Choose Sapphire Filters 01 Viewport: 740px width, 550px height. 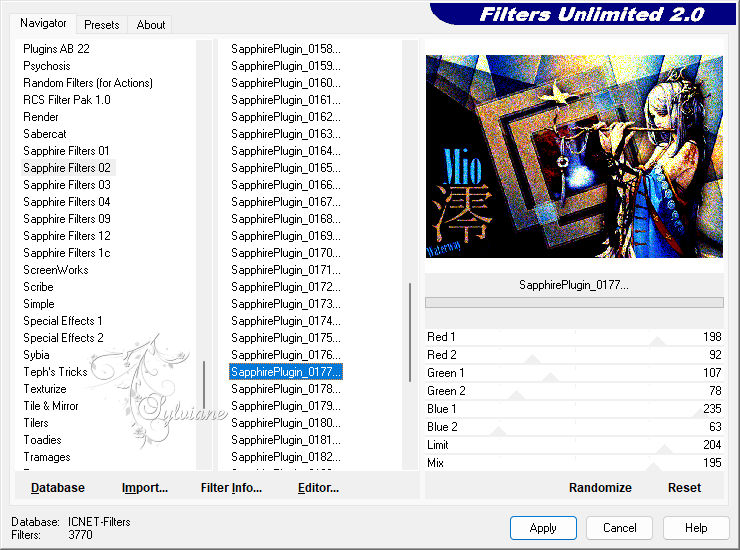click(66, 151)
